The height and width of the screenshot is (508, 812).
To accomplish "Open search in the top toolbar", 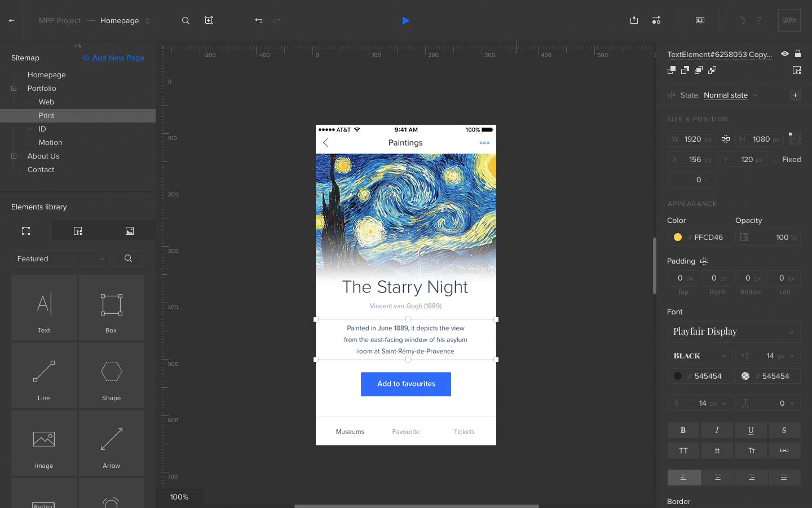I will pyautogui.click(x=186, y=20).
